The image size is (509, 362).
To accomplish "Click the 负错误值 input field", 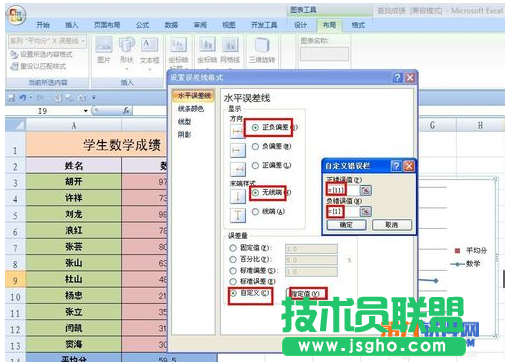I will click(342, 211).
